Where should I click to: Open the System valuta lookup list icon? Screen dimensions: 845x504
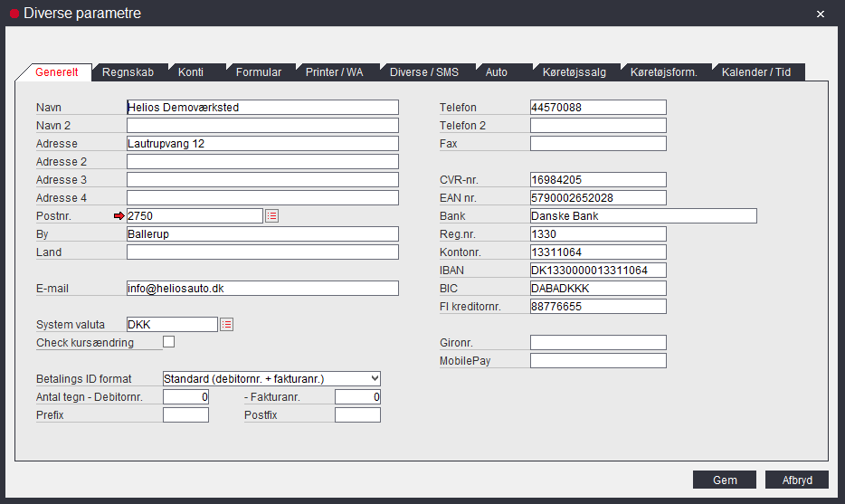pyautogui.click(x=226, y=325)
